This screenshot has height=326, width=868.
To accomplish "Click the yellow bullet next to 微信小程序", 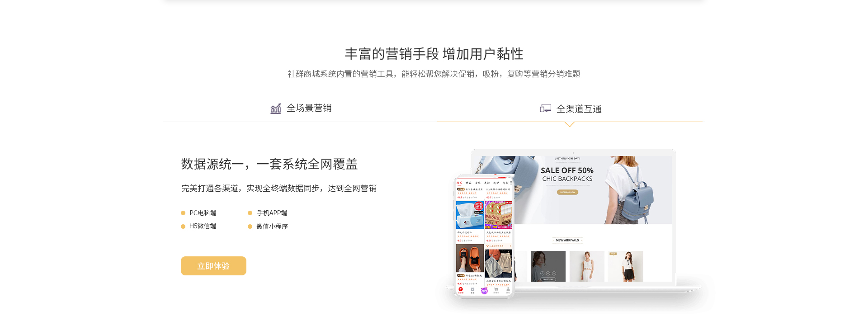I will point(250,227).
